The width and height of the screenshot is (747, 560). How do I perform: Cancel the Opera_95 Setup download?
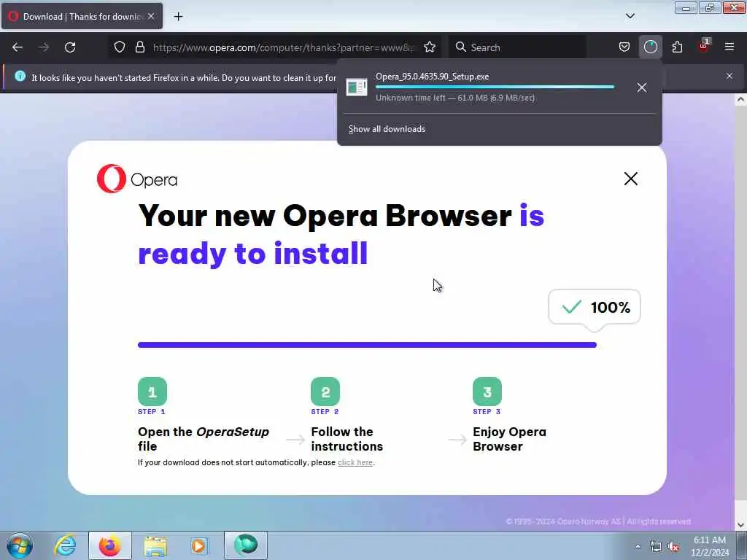pos(642,87)
